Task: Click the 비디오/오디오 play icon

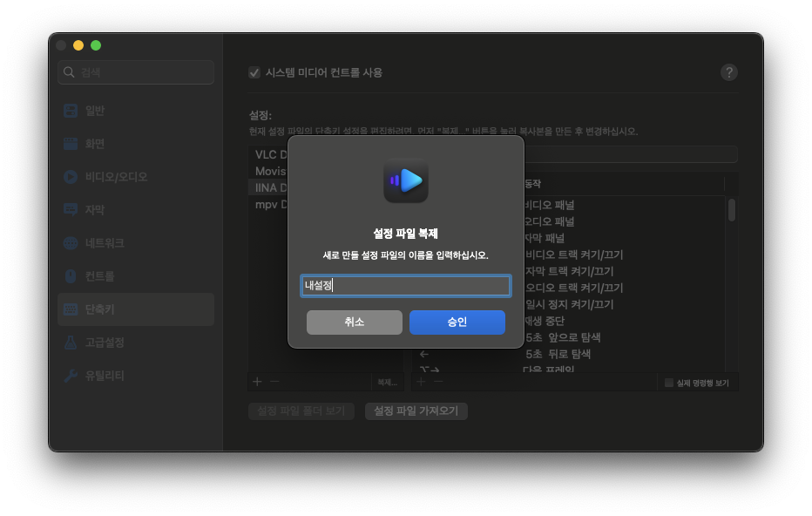Action: coord(71,177)
